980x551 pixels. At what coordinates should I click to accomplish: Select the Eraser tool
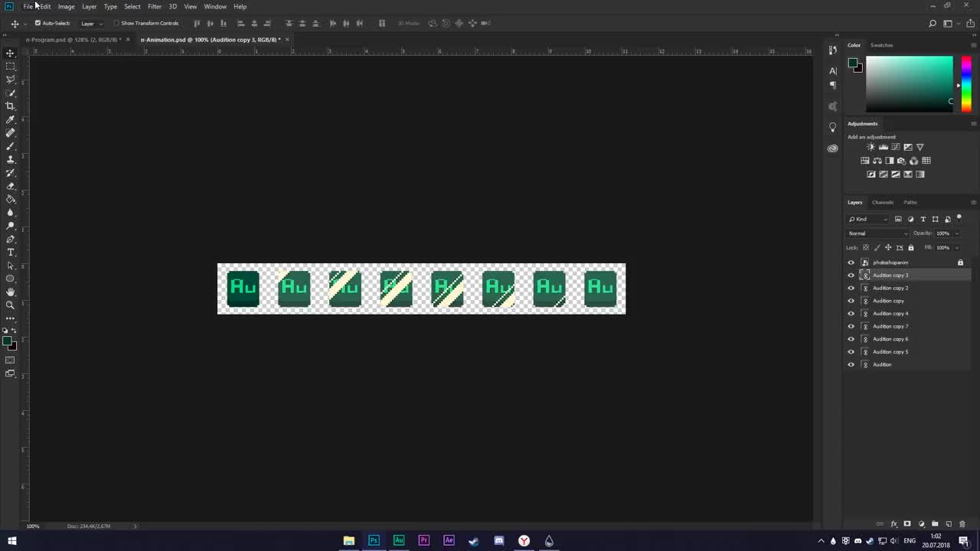pos(11,186)
